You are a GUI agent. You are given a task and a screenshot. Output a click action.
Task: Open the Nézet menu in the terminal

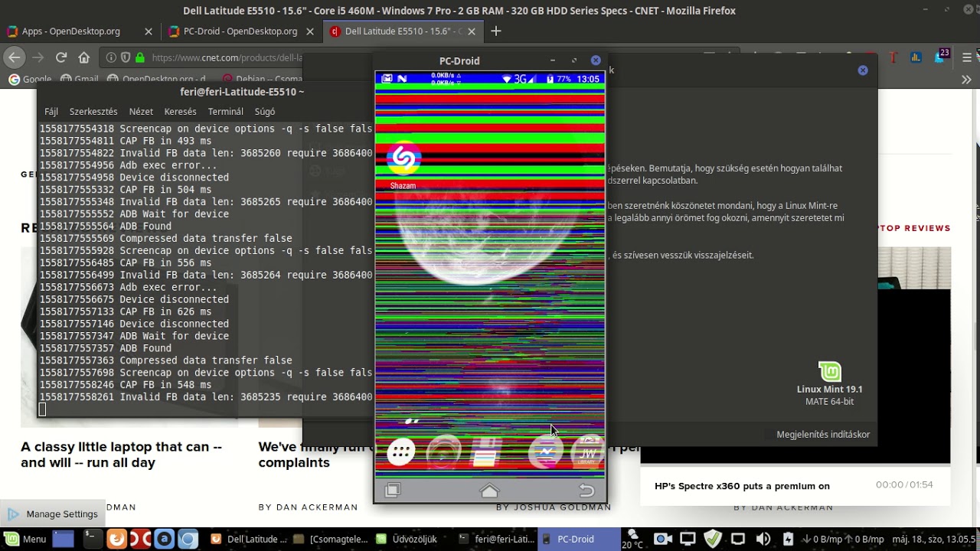141,112
